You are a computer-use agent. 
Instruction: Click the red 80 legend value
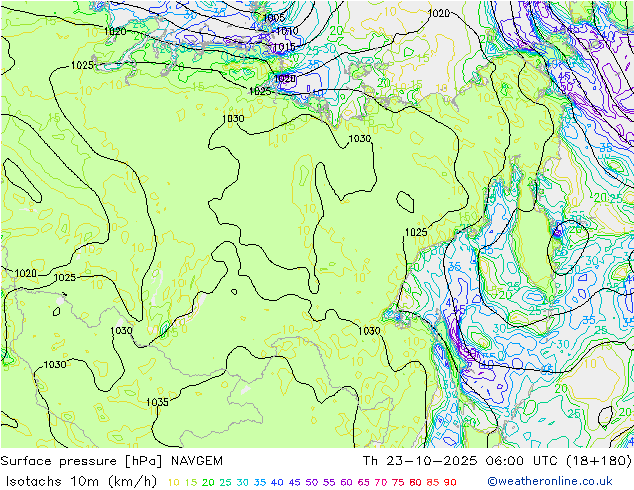[415, 482]
